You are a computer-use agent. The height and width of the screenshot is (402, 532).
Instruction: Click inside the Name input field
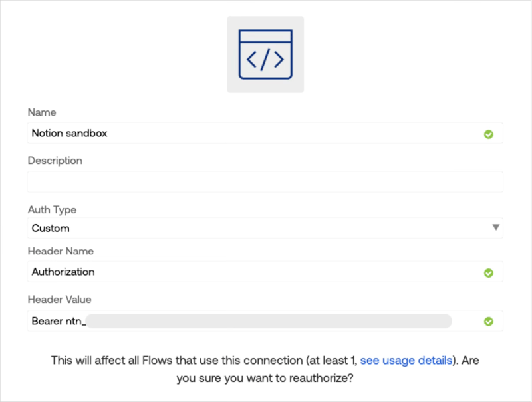199,133
